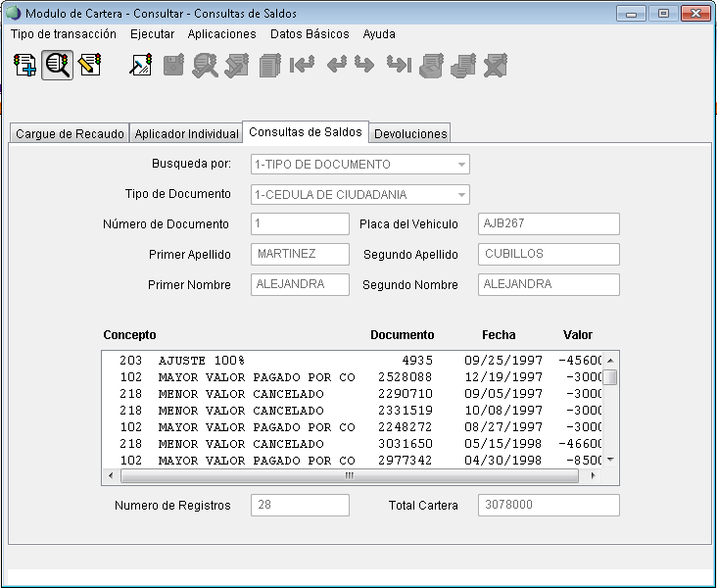Image resolution: width=717 pixels, height=588 pixels.
Task: Click the go to first record icon
Action: pos(302,66)
